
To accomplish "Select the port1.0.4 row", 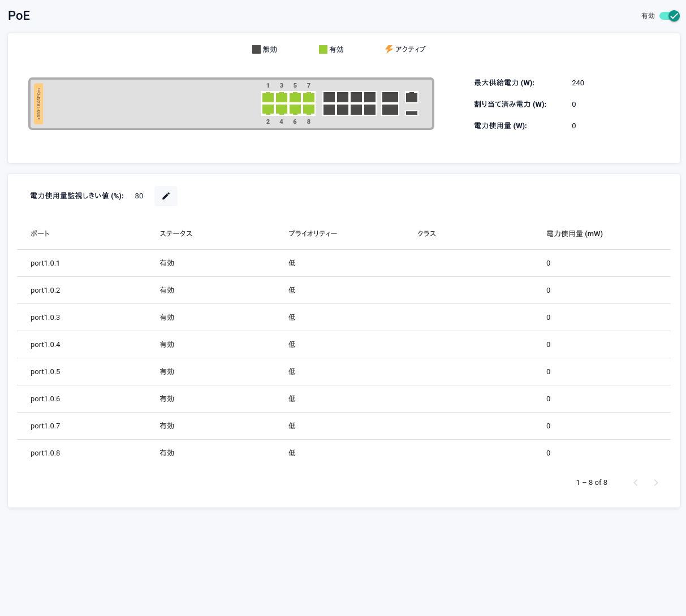I will [344, 345].
